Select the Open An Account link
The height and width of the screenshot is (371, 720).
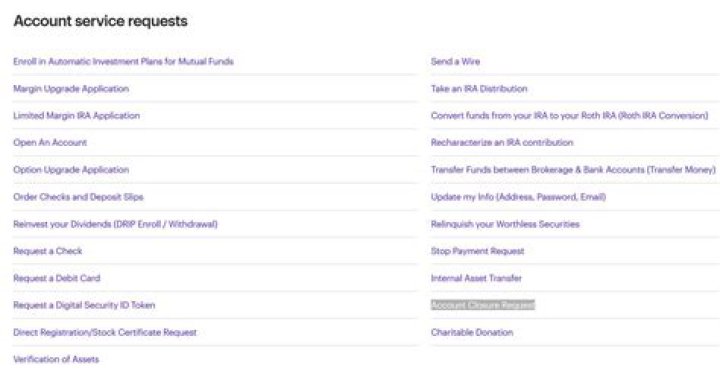tap(50, 143)
